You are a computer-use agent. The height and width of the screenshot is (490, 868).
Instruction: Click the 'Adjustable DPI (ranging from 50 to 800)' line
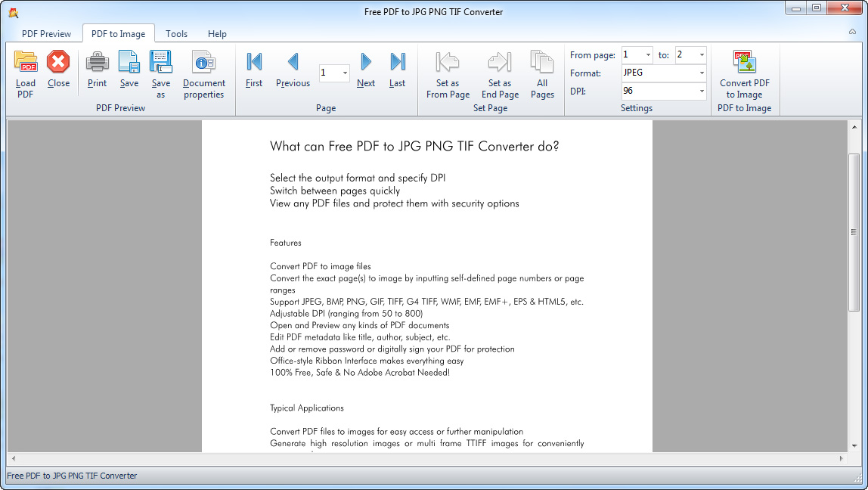tap(346, 314)
